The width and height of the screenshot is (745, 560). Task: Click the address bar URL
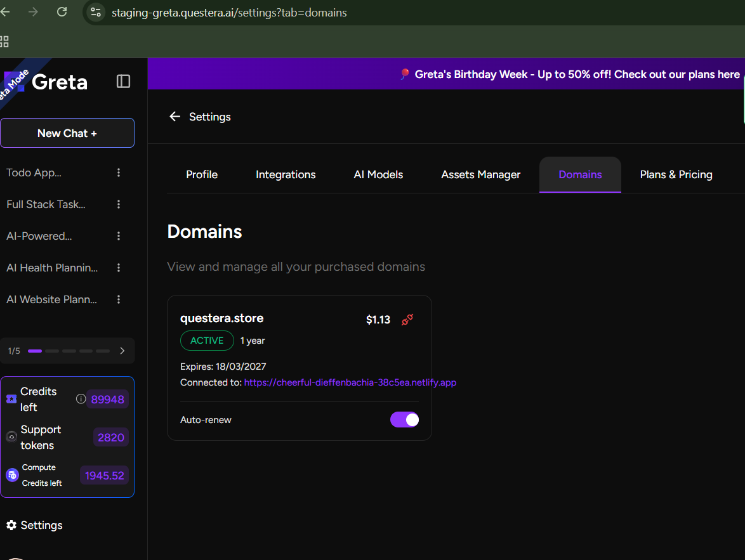[229, 13]
